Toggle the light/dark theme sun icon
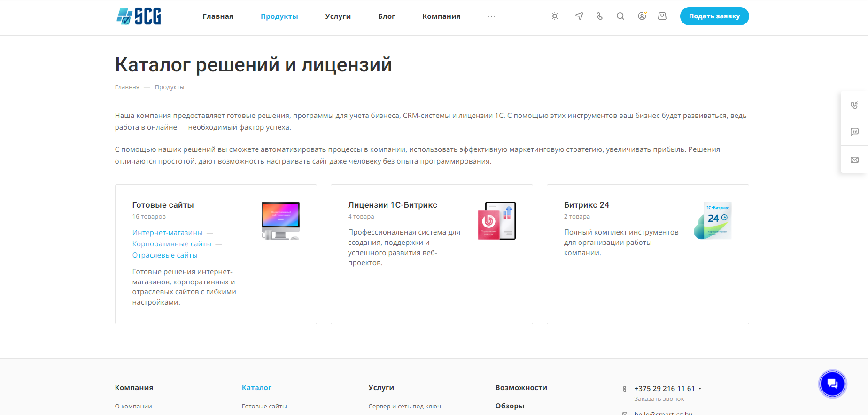Screen dimensions: 868x415 coord(555,16)
